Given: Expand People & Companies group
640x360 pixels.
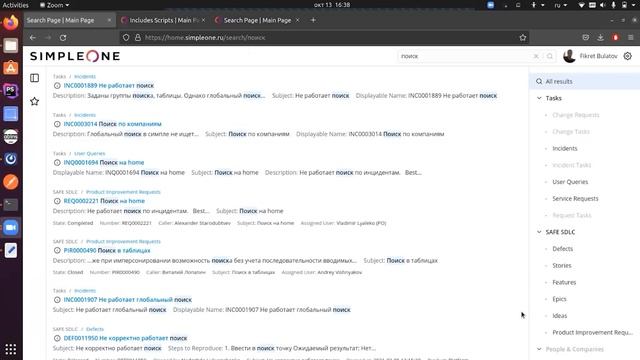Looking at the screenshot, I should 539,349.
